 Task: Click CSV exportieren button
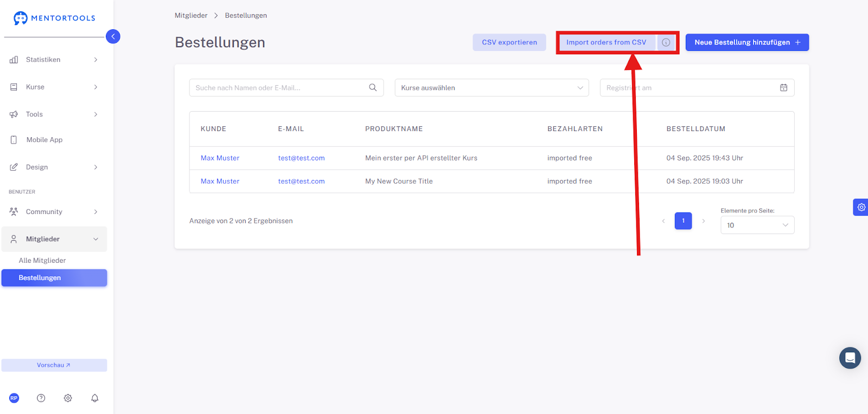click(x=509, y=42)
